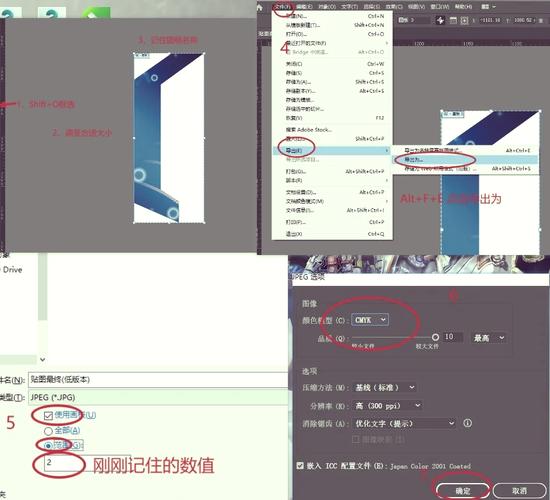Click 取消 button in JPEG options
Screen dimensions: 550x500
click(519, 491)
